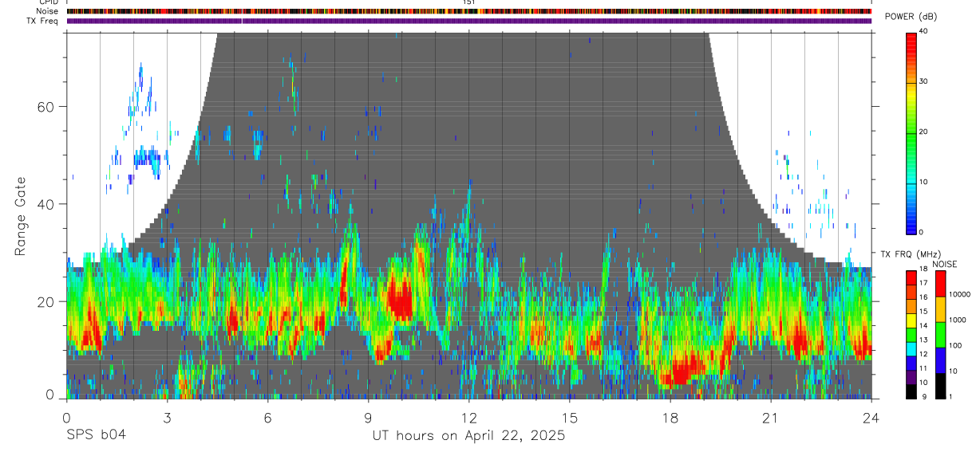The height and width of the screenshot is (452, 980).
Task: Click the TX FRQ (MHz) color legend
Action: (x=911, y=335)
